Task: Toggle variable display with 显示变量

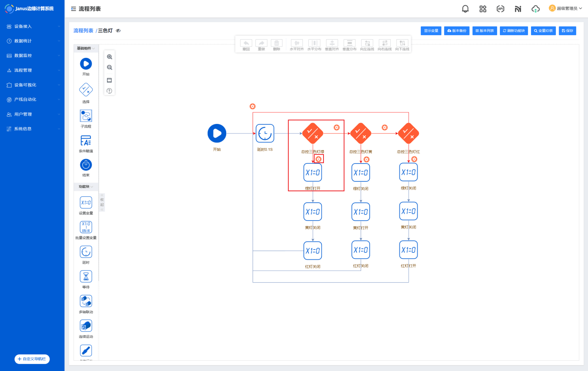Action: pyautogui.click(x=431, y=31)
